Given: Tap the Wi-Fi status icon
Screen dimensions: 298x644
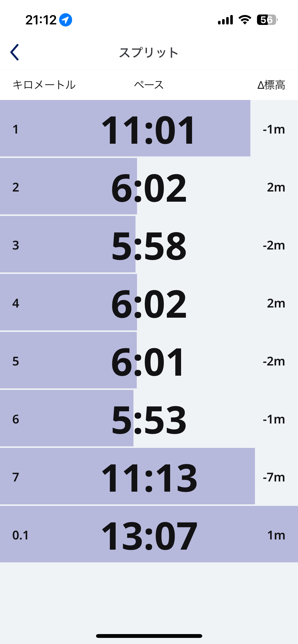Looking at the screenshot, I should tap(245, 20).
